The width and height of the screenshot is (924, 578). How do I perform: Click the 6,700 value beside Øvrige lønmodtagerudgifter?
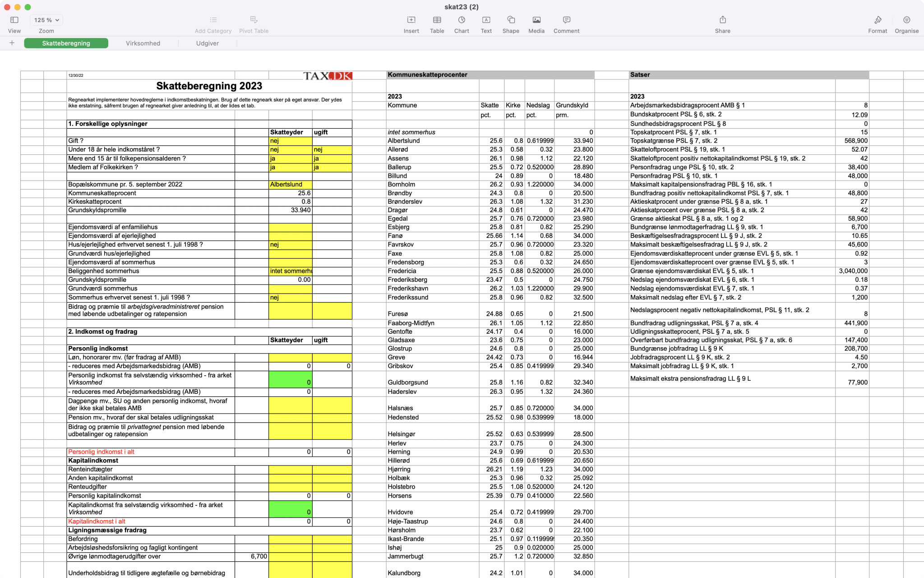pyautogui.click(x=251, y=556)
